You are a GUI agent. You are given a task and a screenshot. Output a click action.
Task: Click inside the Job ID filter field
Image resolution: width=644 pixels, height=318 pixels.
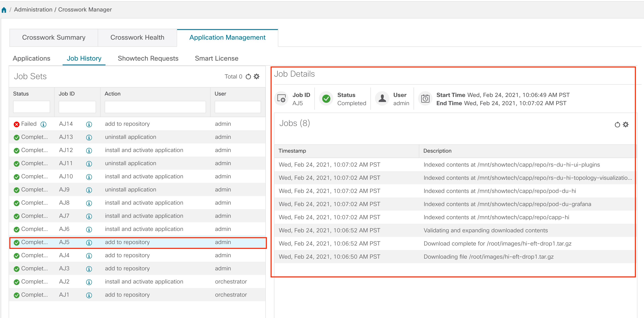point(77,107)
